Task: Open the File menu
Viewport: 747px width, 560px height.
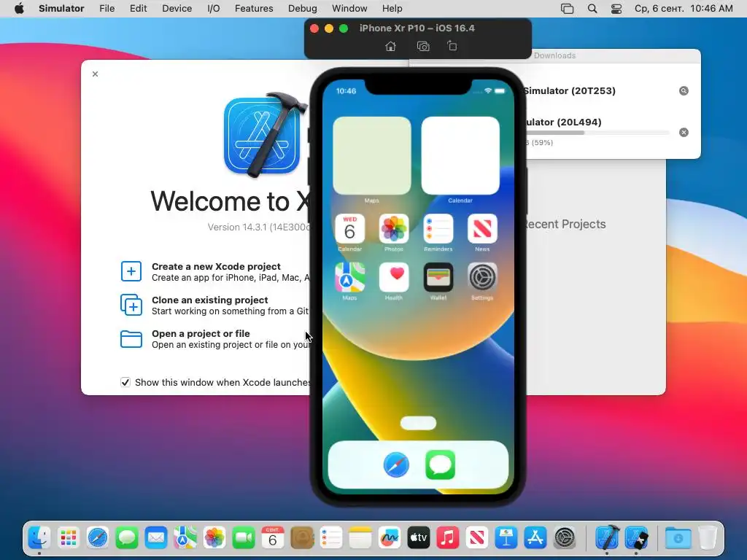Action: coord(107,9)
